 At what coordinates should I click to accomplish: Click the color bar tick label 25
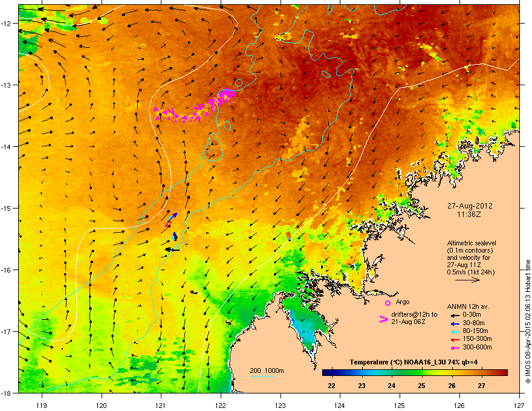point(422,386)
